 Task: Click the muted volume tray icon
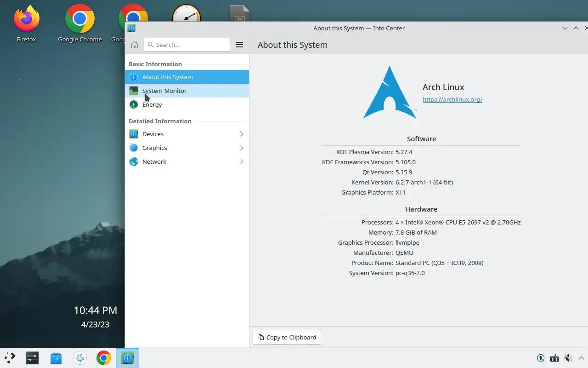point(568,358)
